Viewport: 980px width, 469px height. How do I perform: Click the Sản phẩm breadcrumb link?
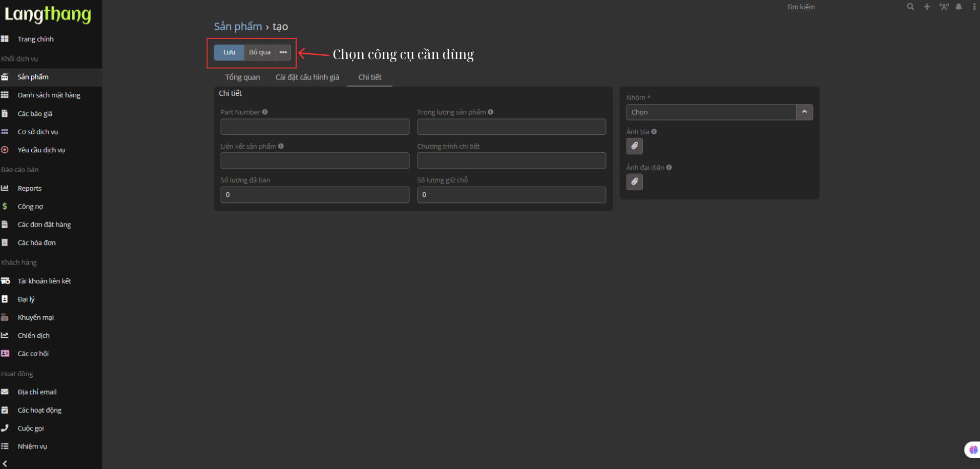point(238,27)
